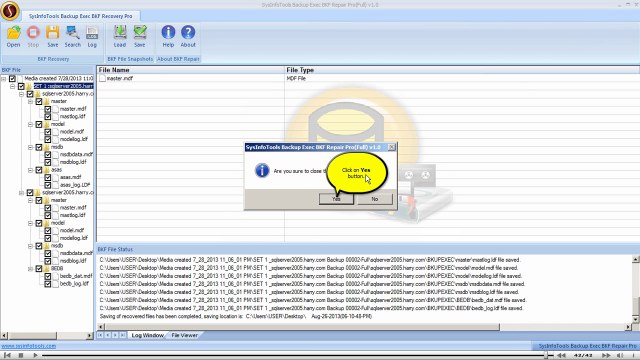Click the Search icon in the ribbon
The height and width of the screenshot is (360, 640).
(73, 33)
